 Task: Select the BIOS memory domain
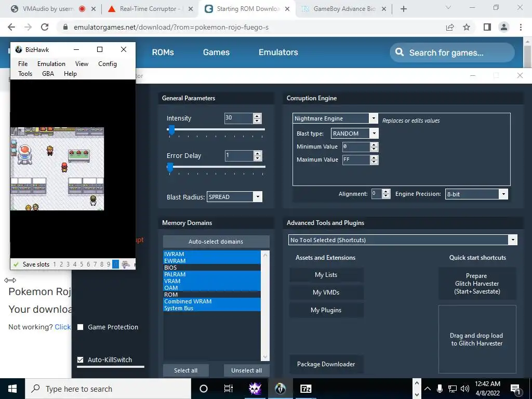212,268
